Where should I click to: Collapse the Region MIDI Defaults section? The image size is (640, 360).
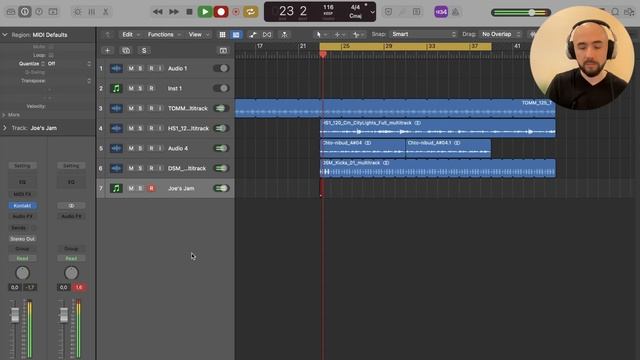click(x=5, y=35)
